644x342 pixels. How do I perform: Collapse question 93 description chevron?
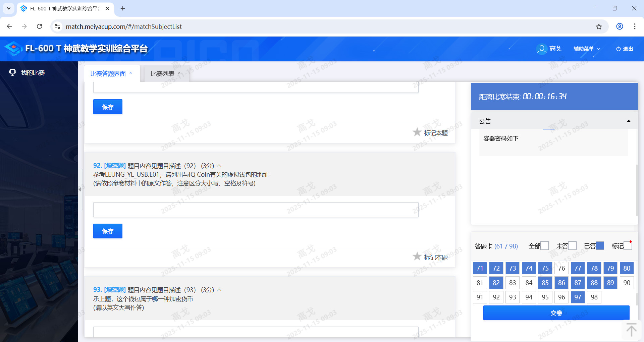tap(219, 290)
